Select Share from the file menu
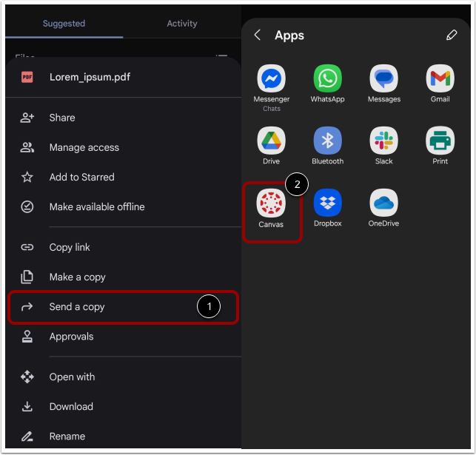 123,118
